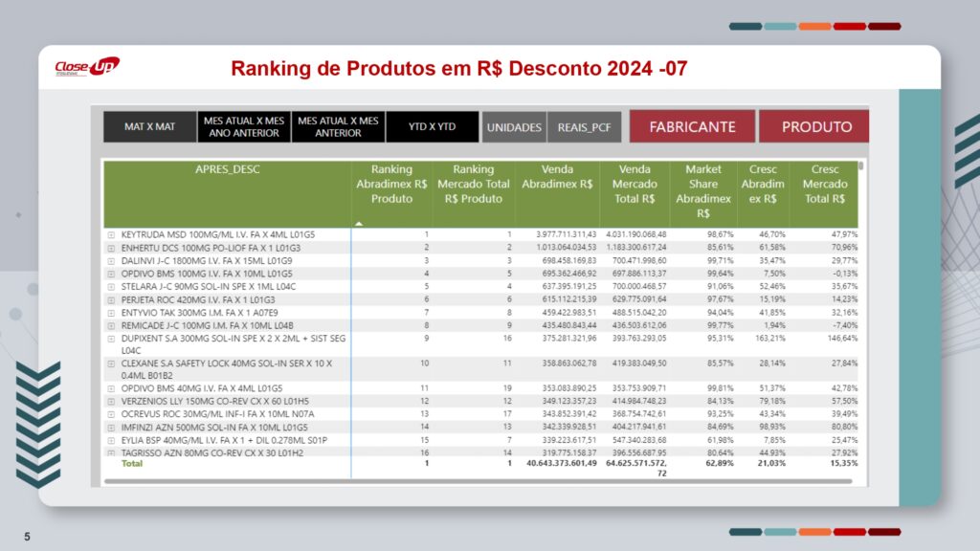Expand the KEYTRUDA MSD 100MG/ML row
The image size is (980, 551).
pyautogui.click(x=111, y=234)
